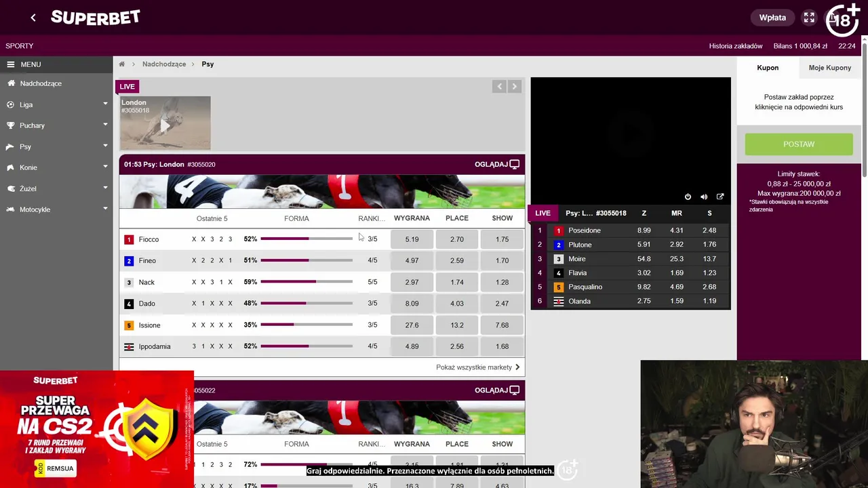Expand the Motocykle submenu arrow

click(105, 209)
